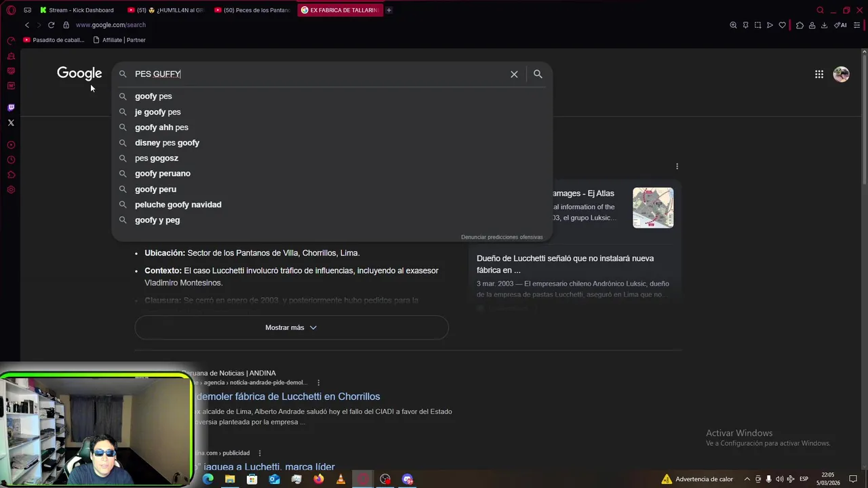Click the Google logo
Viewport: 868px width, 488px height.
79,73
